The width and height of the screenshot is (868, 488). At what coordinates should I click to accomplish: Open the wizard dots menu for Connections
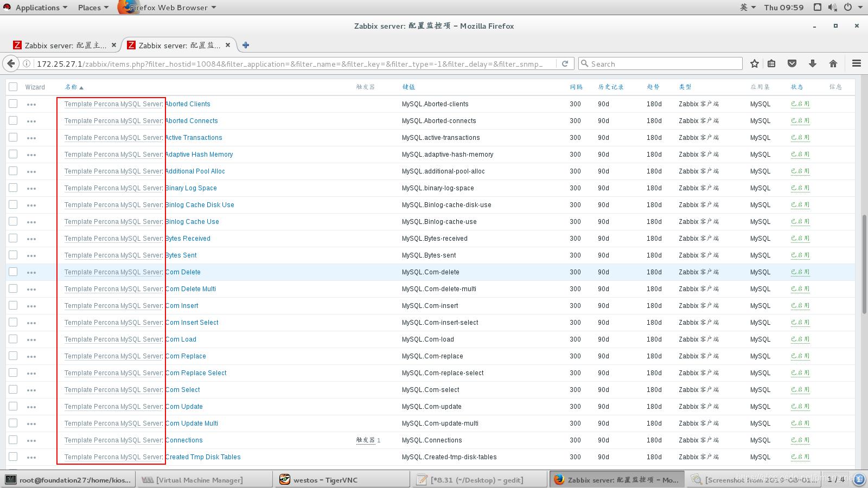(x=31, y=441)
